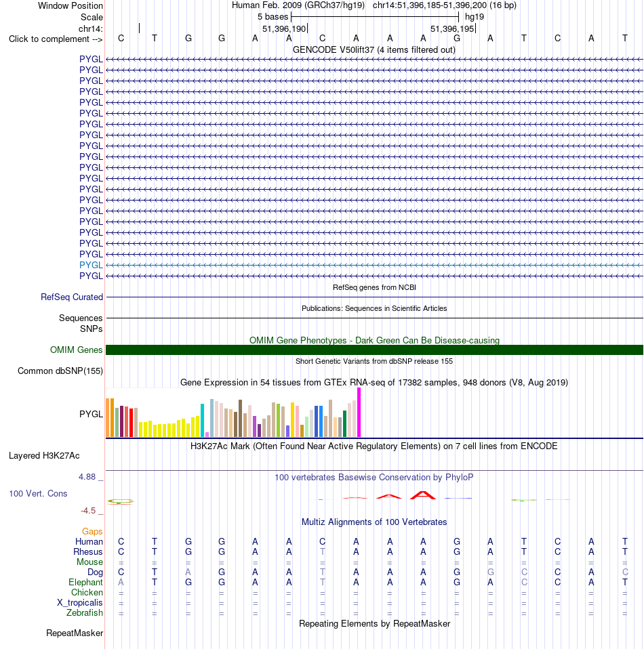The image size is (644, 649).
Task: Click 'Repeating Elements by RepeatMasker' title
Action: pos(374,624)
